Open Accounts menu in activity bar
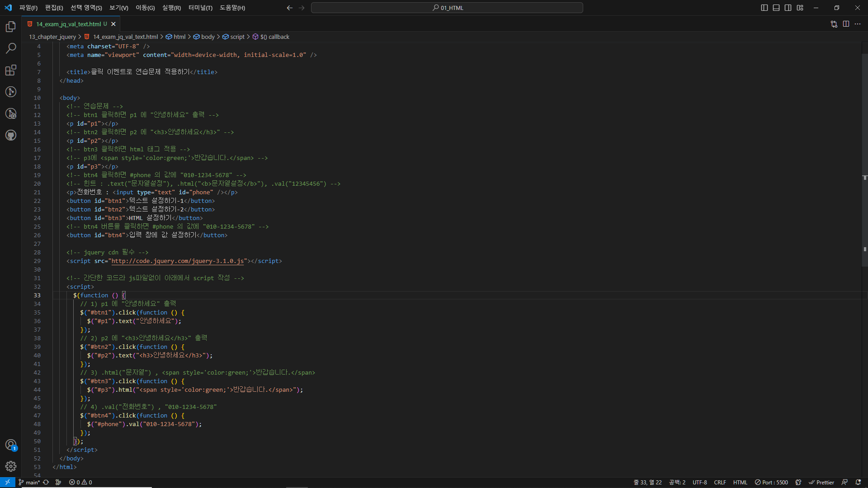The height and width of the screenshot is (488, 868). tap(11, 445)
